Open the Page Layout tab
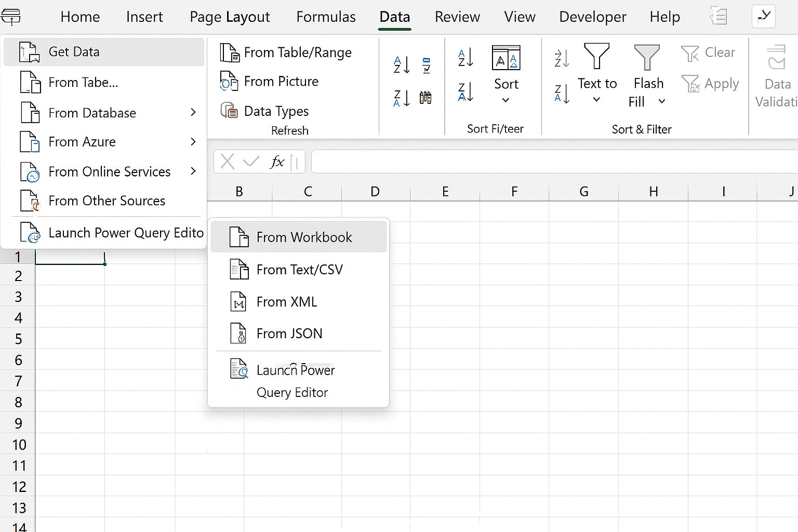798x532 pixels. coord(230,17)
